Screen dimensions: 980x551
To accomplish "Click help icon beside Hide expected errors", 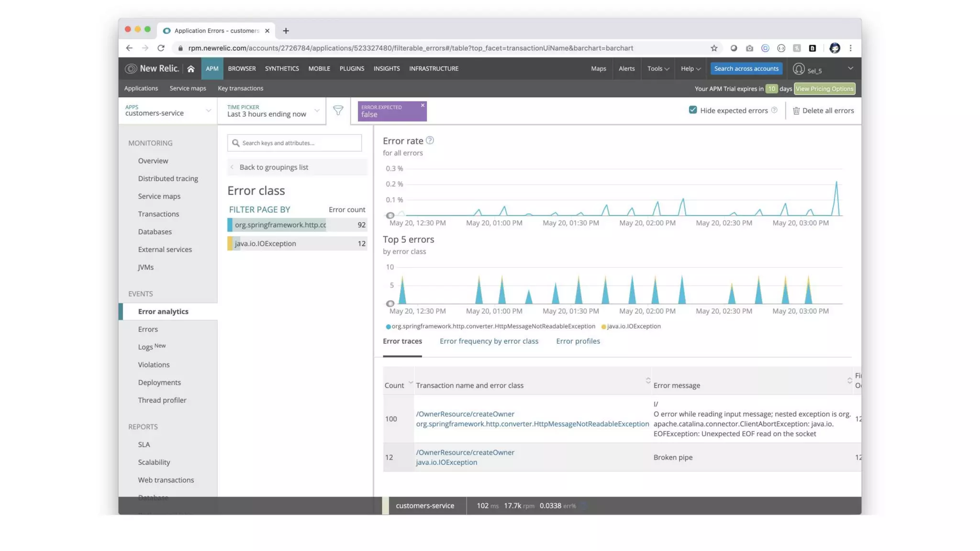I will [774, 110].
